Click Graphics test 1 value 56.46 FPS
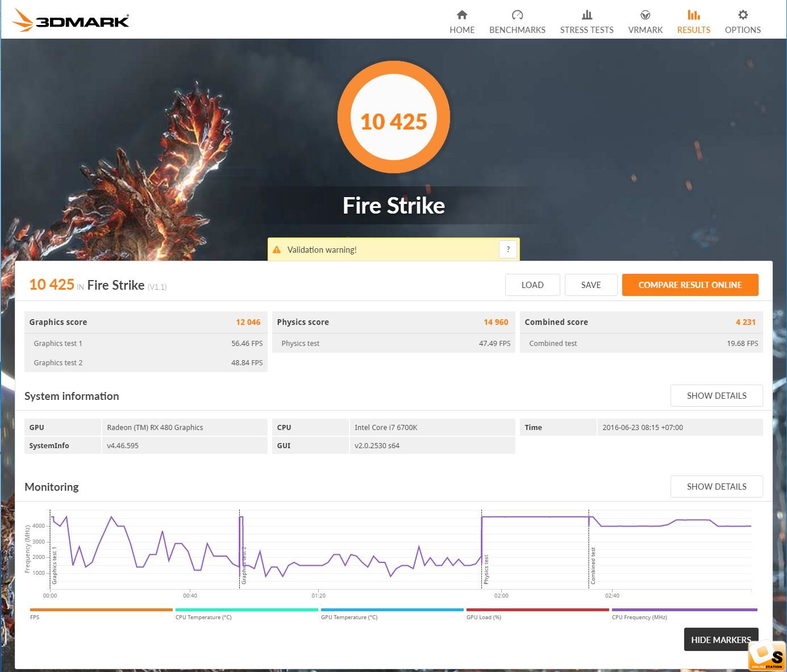 click(247, 344)
